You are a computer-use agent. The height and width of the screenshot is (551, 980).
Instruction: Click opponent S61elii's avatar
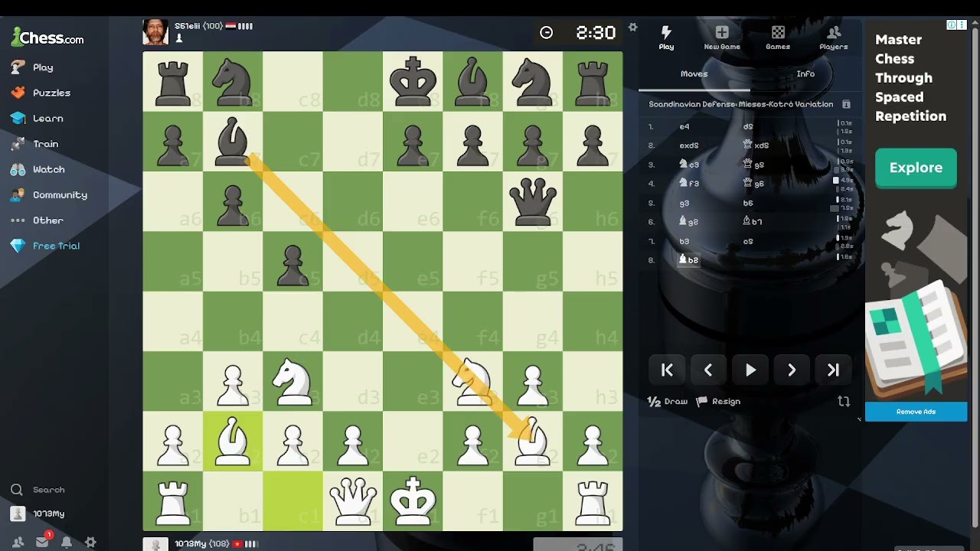155,32
